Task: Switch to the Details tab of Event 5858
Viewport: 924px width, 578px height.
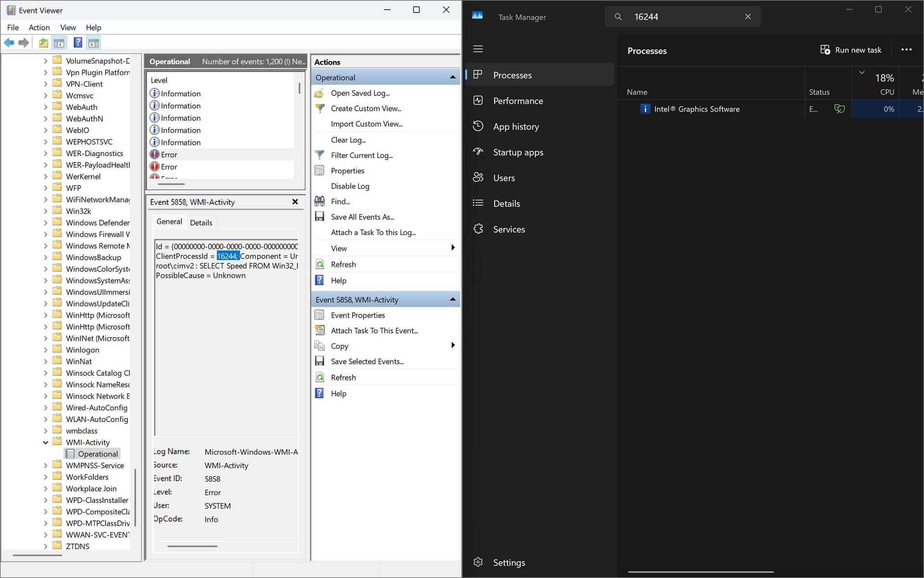Action: pyautogui.click(x=201, y=222)
